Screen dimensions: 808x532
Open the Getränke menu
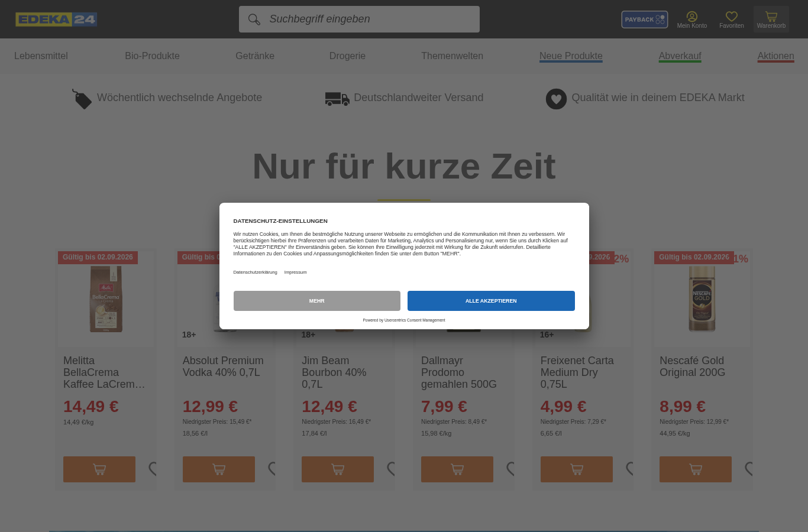point(255,56)
